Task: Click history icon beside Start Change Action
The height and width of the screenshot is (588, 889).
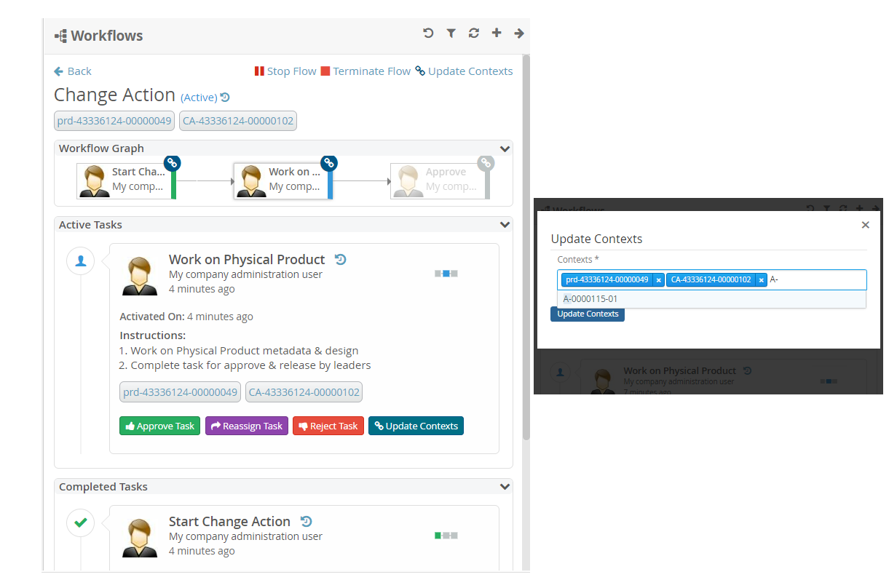Action: pos(307,521)
